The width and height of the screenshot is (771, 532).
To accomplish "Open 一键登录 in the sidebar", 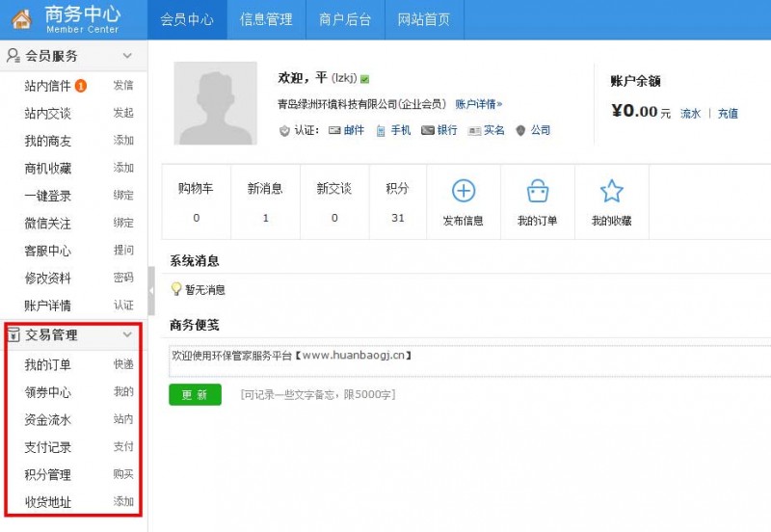I will tap(47, 197).
